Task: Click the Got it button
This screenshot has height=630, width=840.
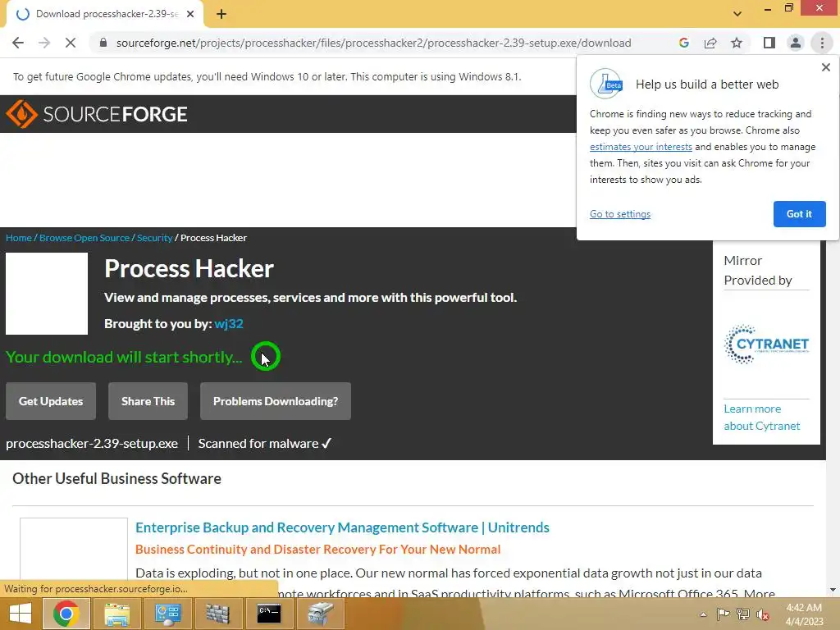Action: click(799, 214)
